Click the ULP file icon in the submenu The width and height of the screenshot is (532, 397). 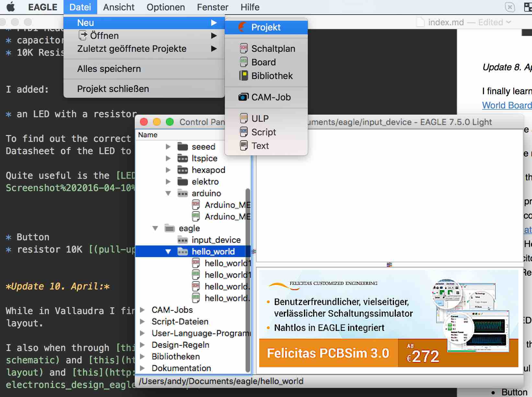pyautogui.click(x=244, y=118)
